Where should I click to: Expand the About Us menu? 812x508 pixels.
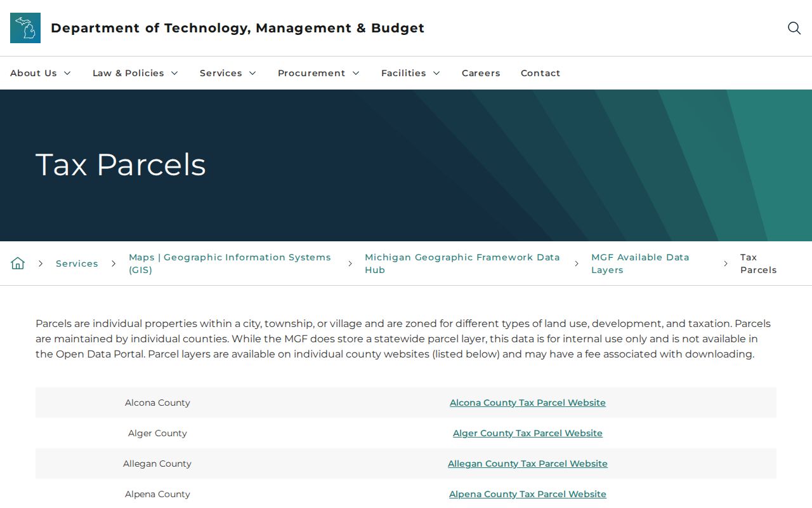point(41,73)
